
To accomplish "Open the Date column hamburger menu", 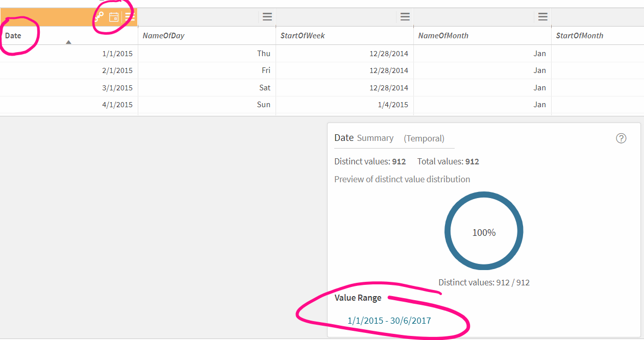I will (128, 16).
